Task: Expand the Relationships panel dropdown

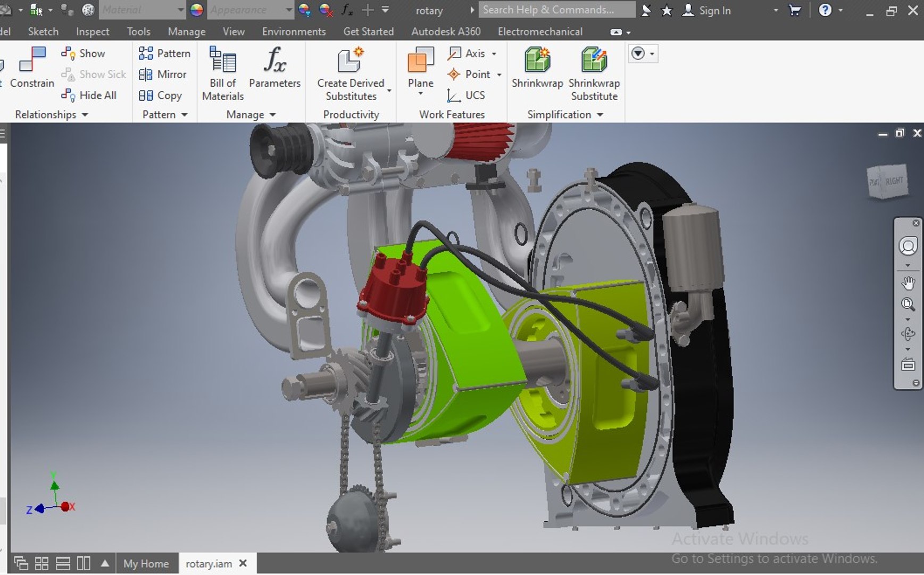Action: (85, 114)
